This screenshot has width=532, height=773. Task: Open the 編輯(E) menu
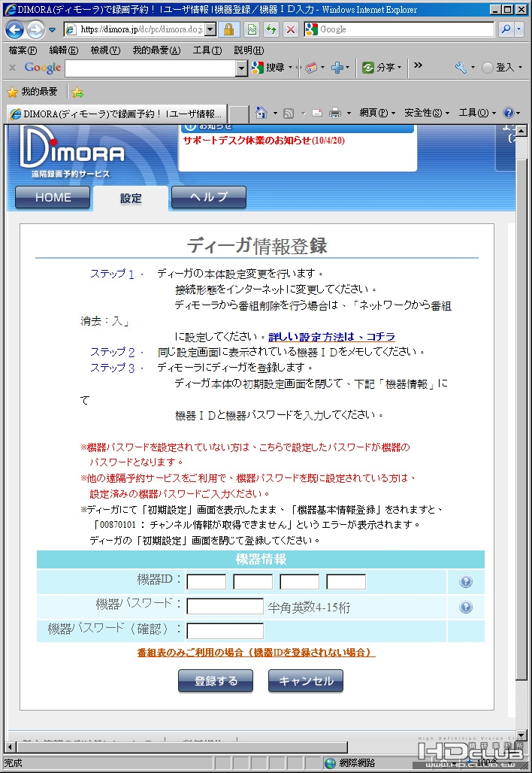pyautogui.click(x=64, y=50)
